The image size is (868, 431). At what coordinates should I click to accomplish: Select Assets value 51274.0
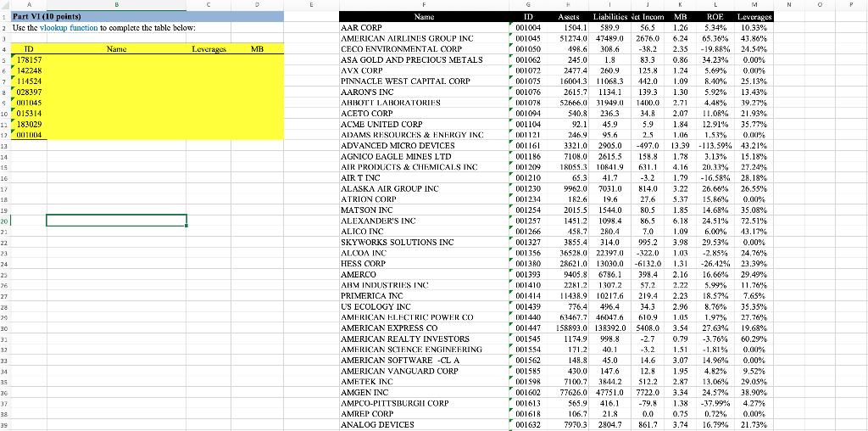pyautogui.click(x=569, y=38)
